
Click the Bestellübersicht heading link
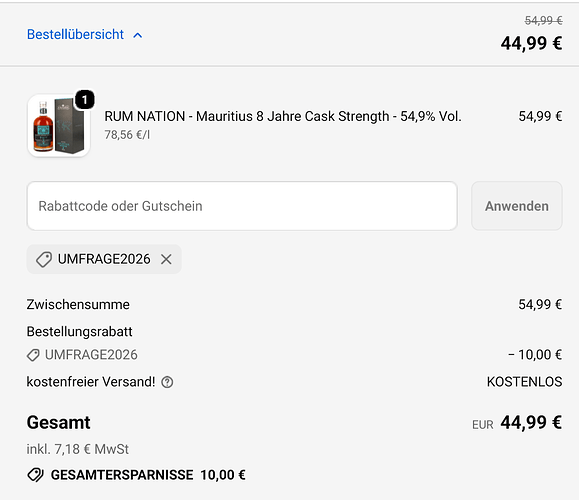coord(75,34)
